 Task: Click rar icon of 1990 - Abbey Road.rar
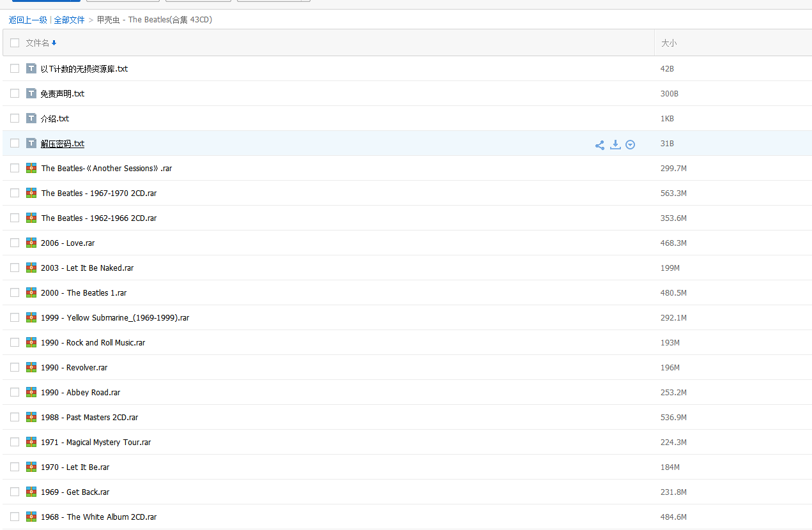pos(31,392)
